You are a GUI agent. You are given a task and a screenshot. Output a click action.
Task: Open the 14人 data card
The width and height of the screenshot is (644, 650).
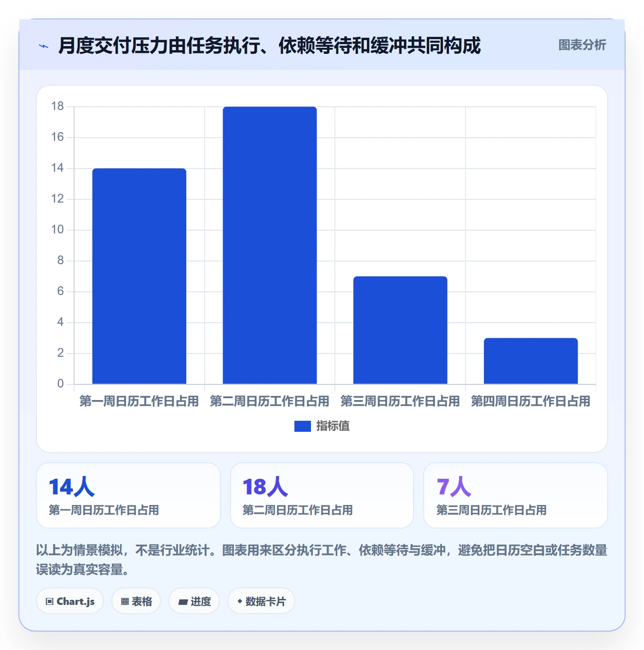[x=128, y=495]
